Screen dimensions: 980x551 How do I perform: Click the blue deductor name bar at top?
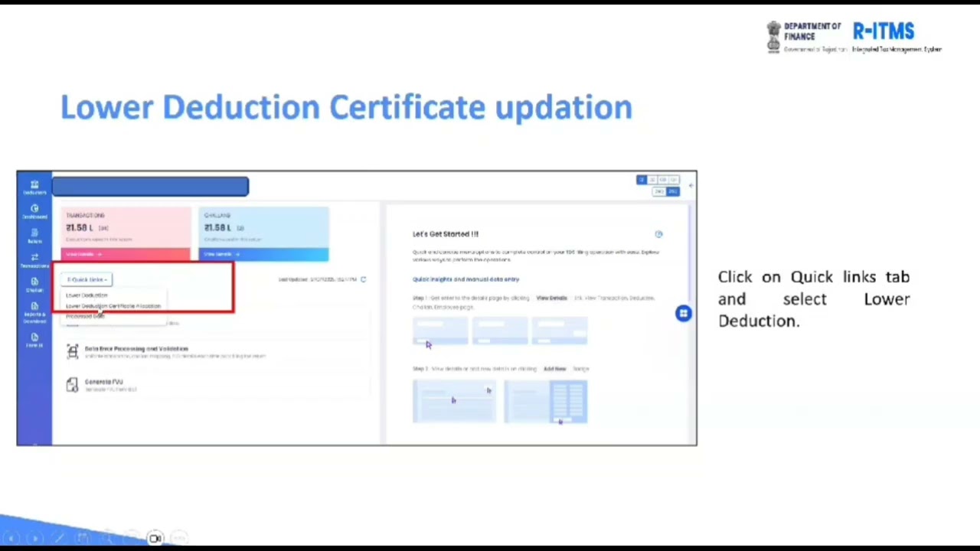tap(150, 186)
